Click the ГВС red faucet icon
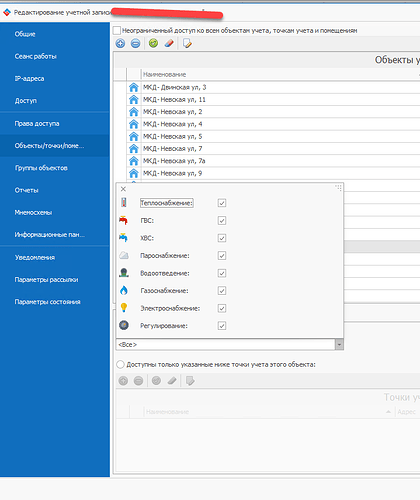420x500 pixels. (123, 220)
